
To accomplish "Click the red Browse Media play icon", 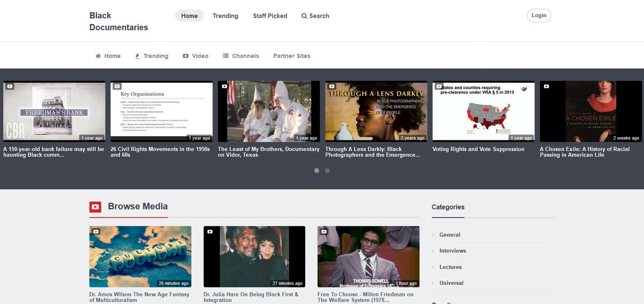I will click(x=96, y=206).
